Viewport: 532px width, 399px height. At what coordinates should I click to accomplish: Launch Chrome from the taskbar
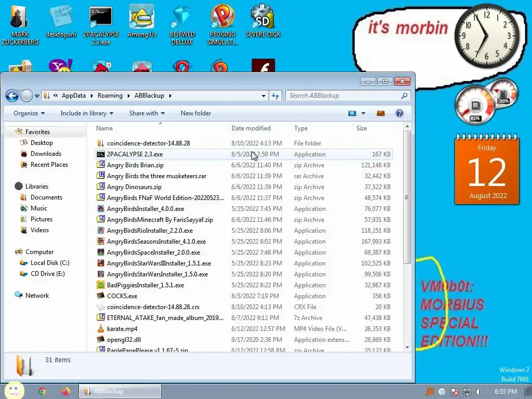pos(42,391)
